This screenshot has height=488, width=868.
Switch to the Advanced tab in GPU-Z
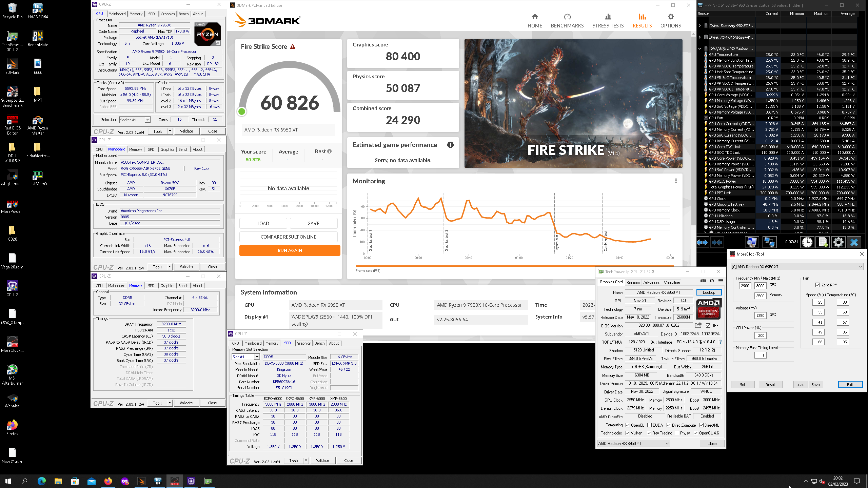[652, 282]
